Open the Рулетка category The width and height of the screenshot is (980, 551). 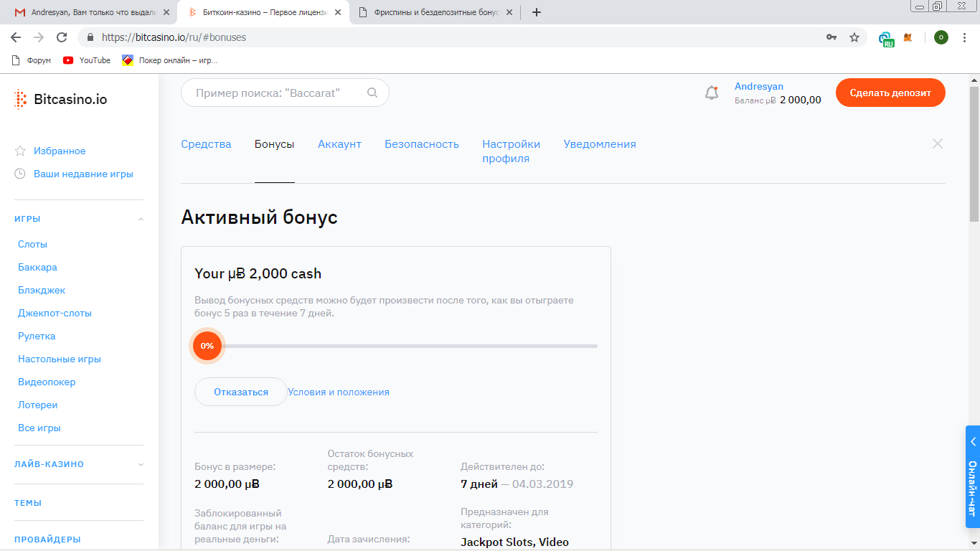(37, 336)
